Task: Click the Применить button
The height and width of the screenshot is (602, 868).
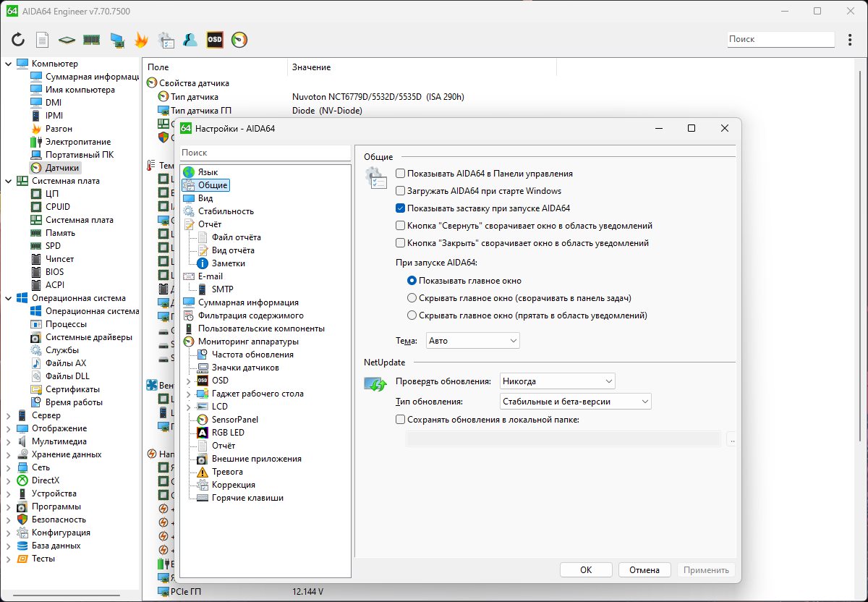Action: pos(705,569)
